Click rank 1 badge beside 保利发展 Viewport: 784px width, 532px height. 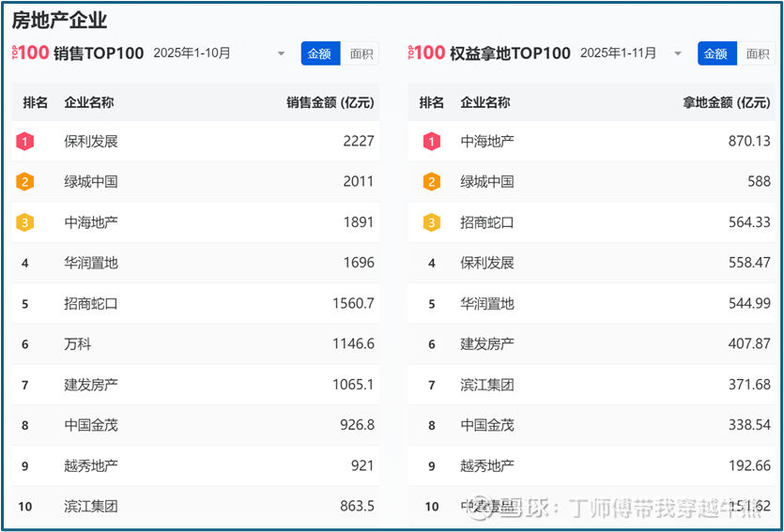click(25, 142)
